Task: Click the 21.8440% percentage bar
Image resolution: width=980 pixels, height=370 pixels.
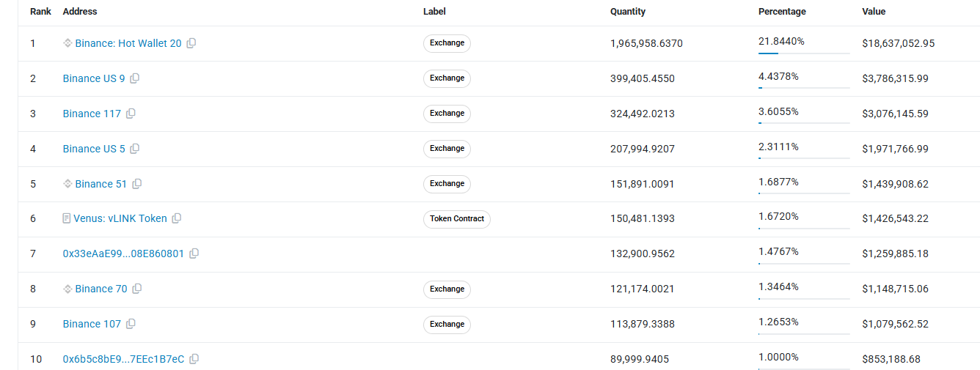Action: (x=804, y=53)
